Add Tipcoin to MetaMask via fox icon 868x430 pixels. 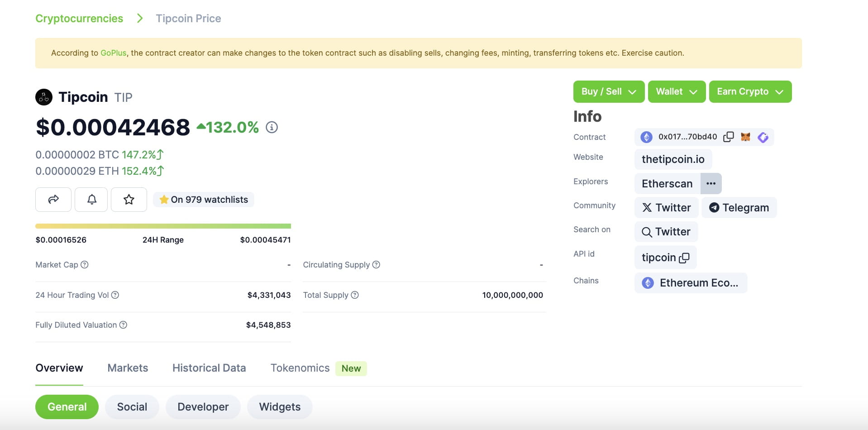pyautogui.click(x=745, y=137)
